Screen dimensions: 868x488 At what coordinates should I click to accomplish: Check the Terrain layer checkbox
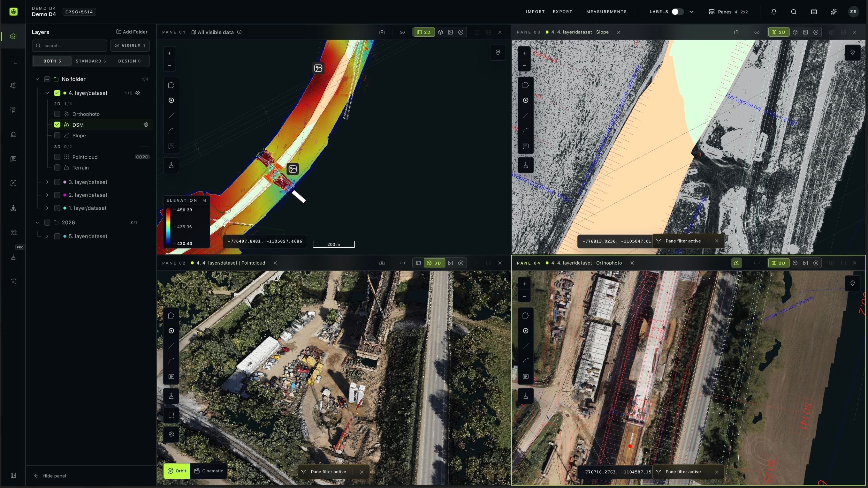(x=57, y=168)
